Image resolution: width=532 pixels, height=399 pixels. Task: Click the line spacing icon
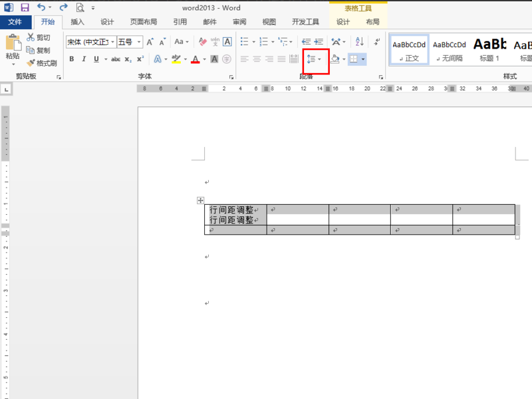coord(311,59)
